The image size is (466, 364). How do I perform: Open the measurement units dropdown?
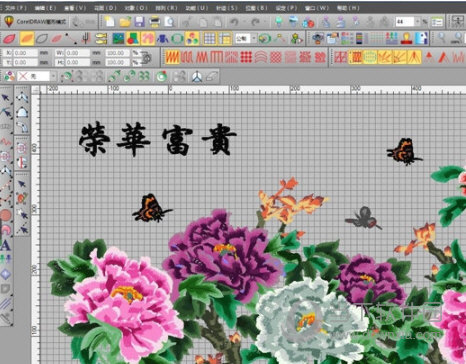[254, 39]
